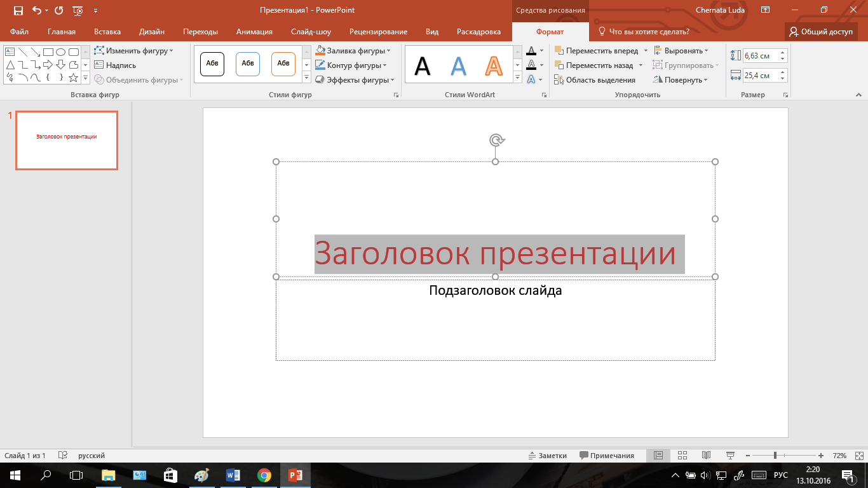Apply the black outline Абв shape style

pos(212,64)
